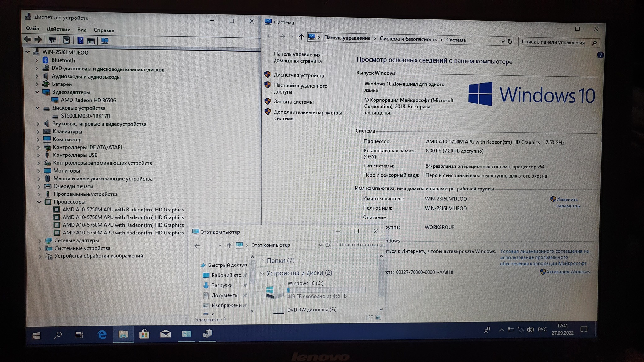Click Панель управления домашняя страница link
This screenshot has width=644, height=362.
[300, 58]
